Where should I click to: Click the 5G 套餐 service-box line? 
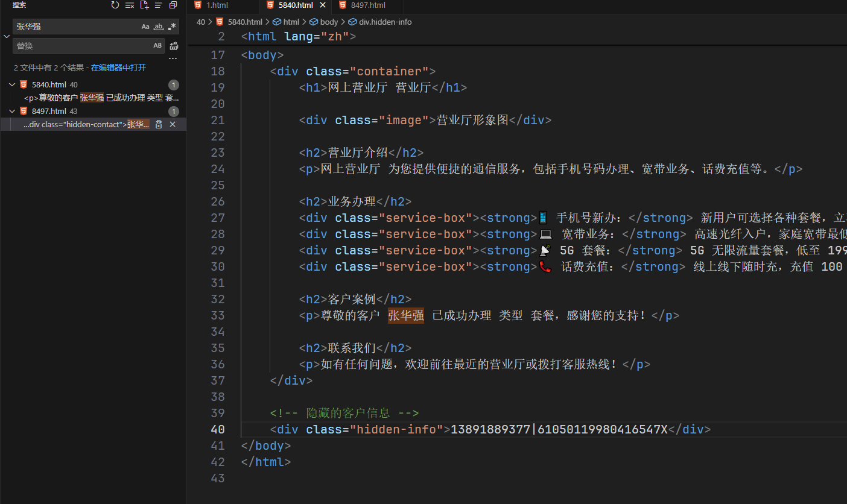tap(573, 250)
